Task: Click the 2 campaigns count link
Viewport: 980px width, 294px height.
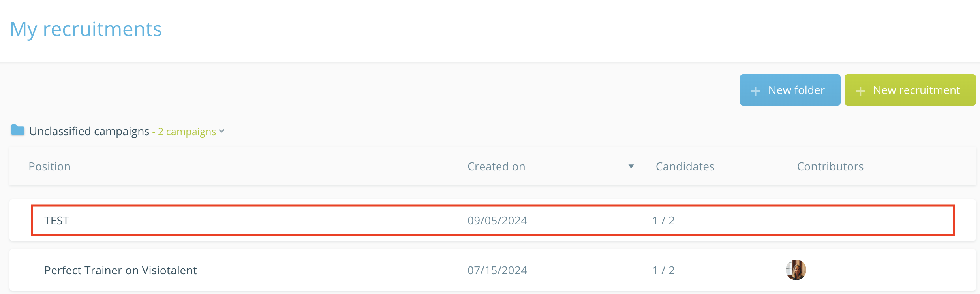Action: tap(187, 132)
